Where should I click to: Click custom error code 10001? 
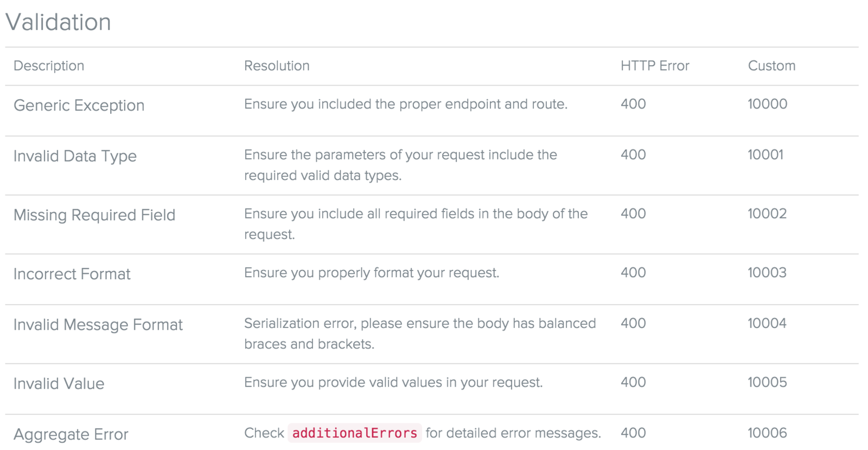click(765, 155)
